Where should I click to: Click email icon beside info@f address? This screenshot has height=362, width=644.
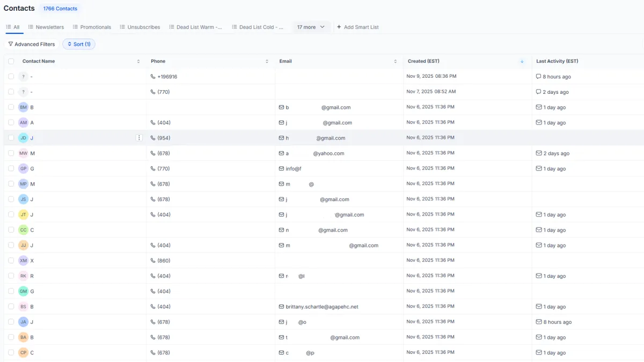(x=282, y=168)
